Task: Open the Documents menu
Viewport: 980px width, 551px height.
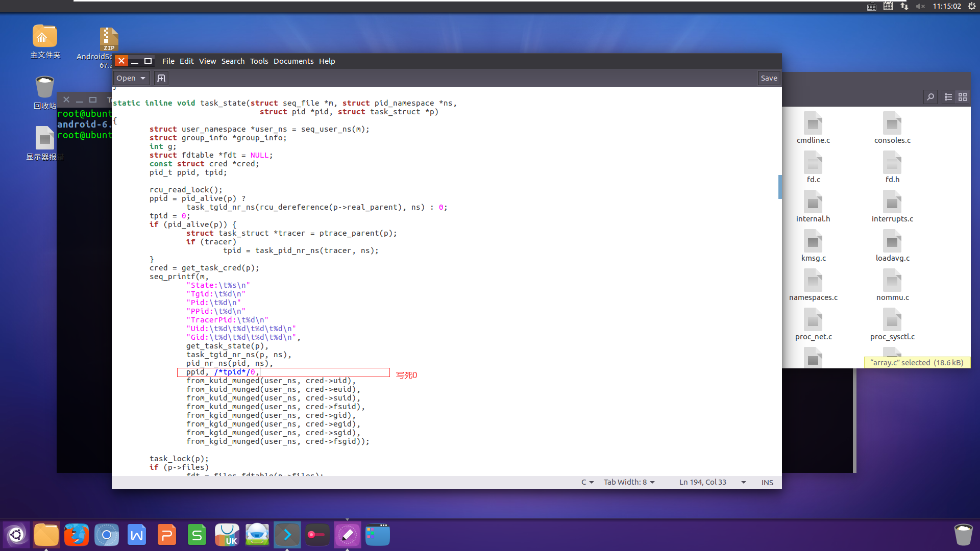Action: [293, 61]
